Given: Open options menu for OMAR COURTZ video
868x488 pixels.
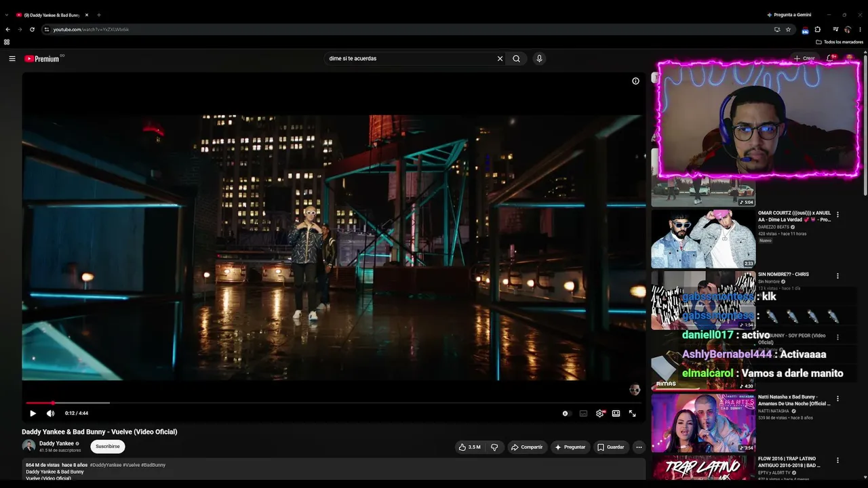Looking at the screenshot, I should click(837, 215).
